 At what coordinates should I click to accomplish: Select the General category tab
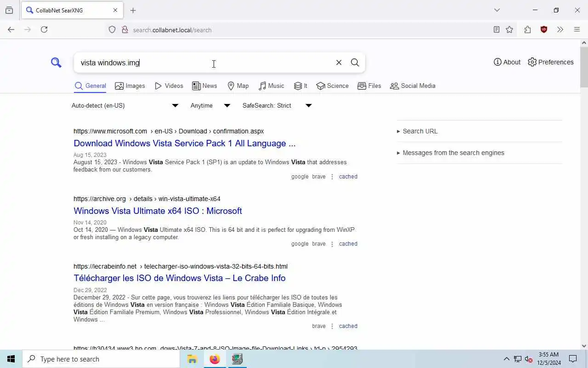pos(90,86)
